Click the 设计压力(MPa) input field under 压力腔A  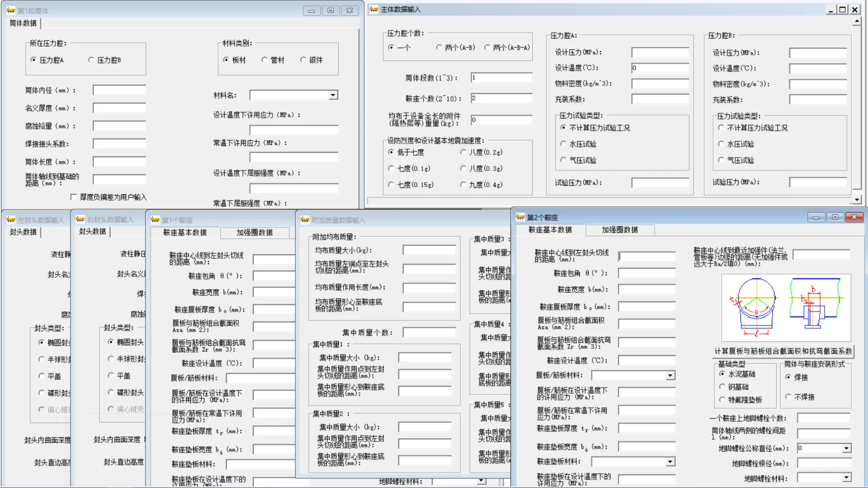point(660,52)
